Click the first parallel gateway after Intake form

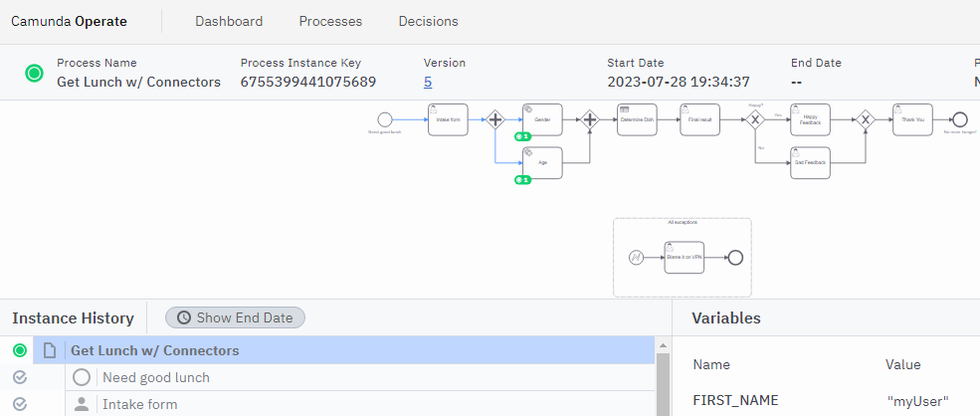click(x=495, y=119)
